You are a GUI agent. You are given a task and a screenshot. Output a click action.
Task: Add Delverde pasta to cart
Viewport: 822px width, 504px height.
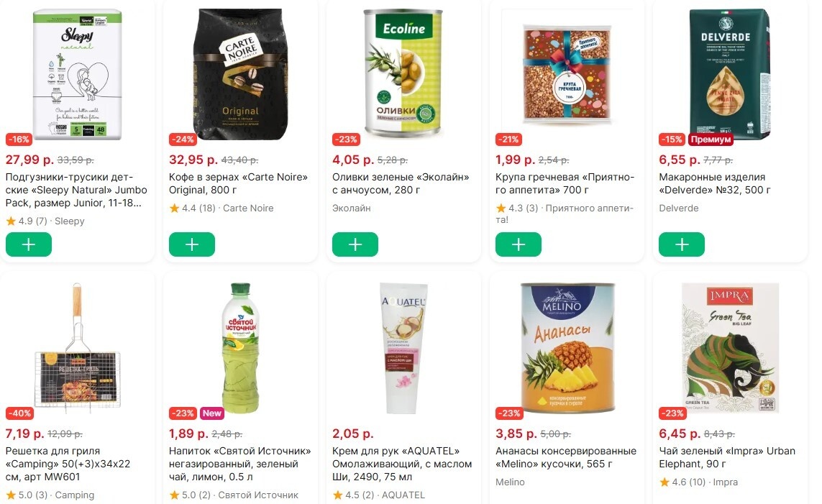pos(682,244)
